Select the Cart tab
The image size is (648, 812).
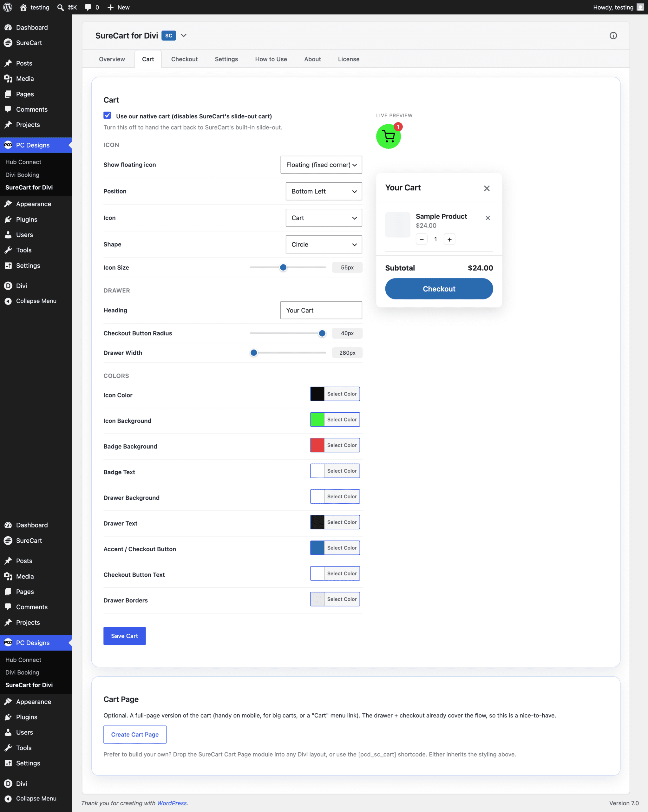pos(148,59)
